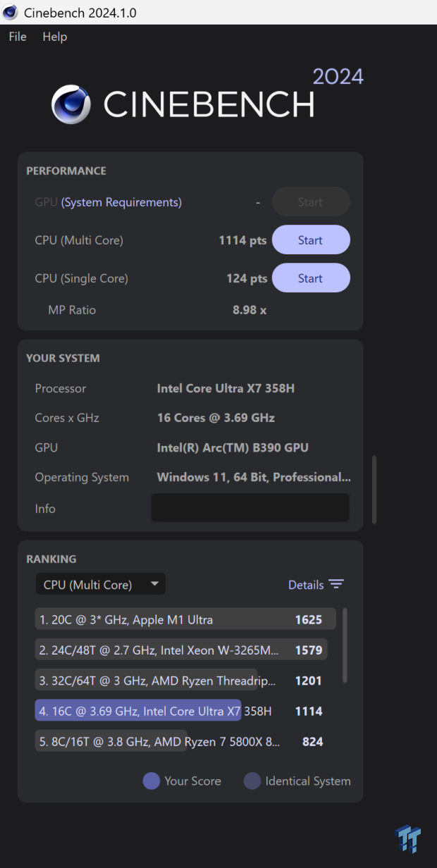
Task: Open ranking Details view
Action: [x=306, y=585]
